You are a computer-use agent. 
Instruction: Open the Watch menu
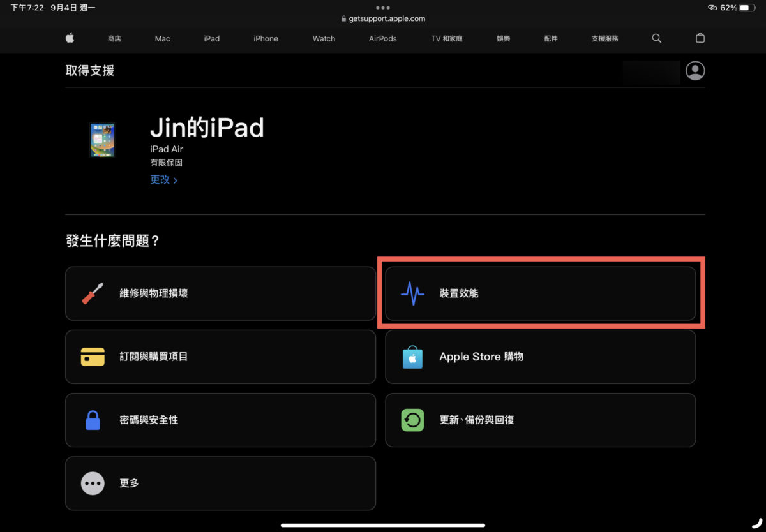click(x=324, y=38)
